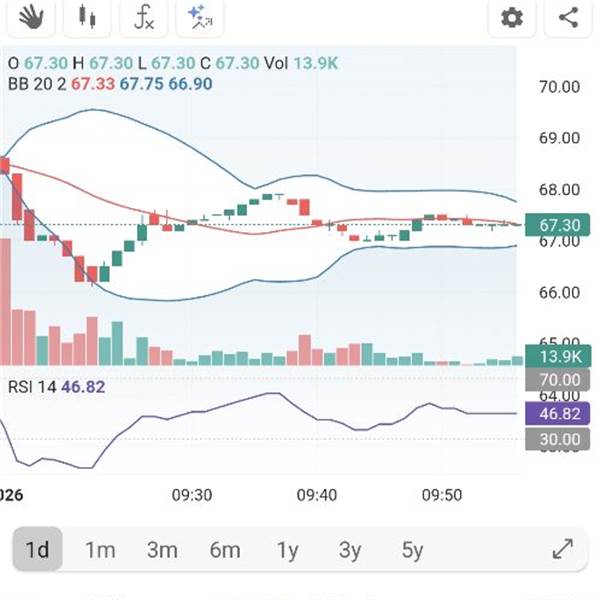Switch to the 1m time range

coord(100,550)
